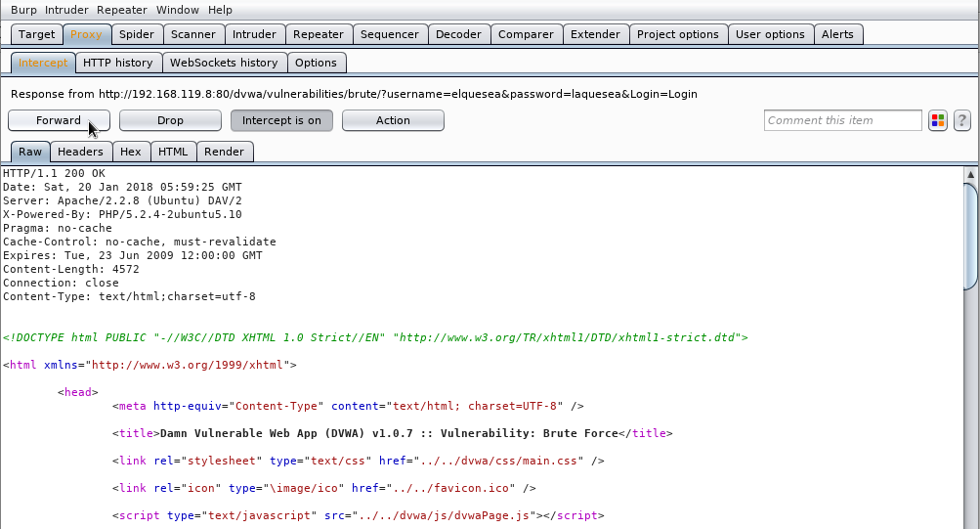This screenshot has height=529, width=980.
Task: Open the proxy Options sub-tab
Action: pos(317,63)
